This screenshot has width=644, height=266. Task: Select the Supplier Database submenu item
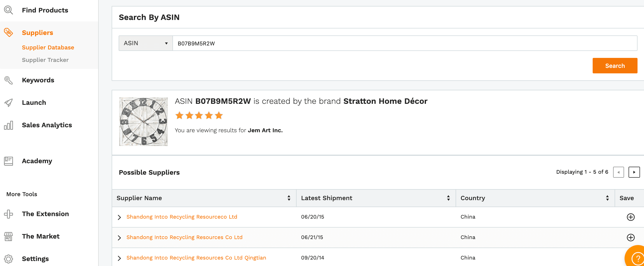pos(48,48)
